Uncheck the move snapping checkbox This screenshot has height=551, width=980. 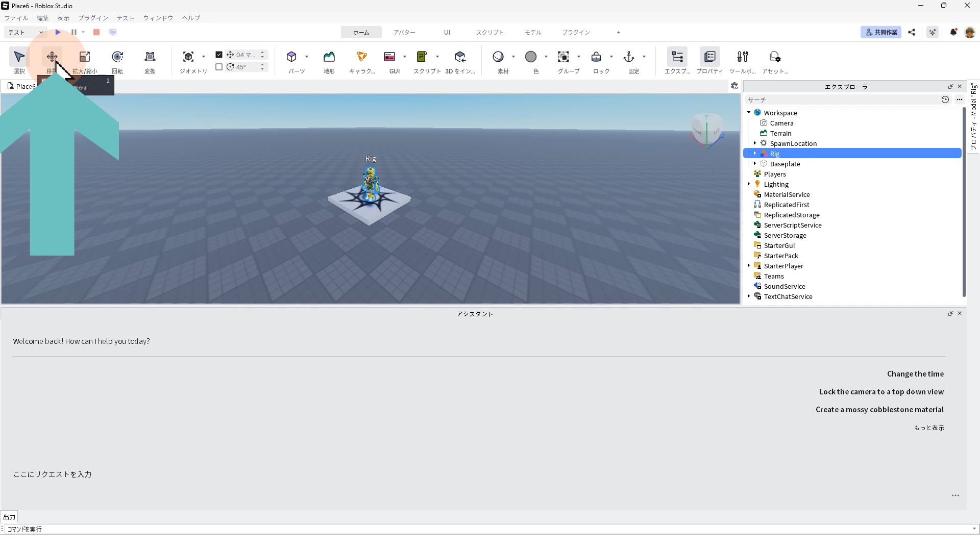pyautogui.click(x=219, y=55)
